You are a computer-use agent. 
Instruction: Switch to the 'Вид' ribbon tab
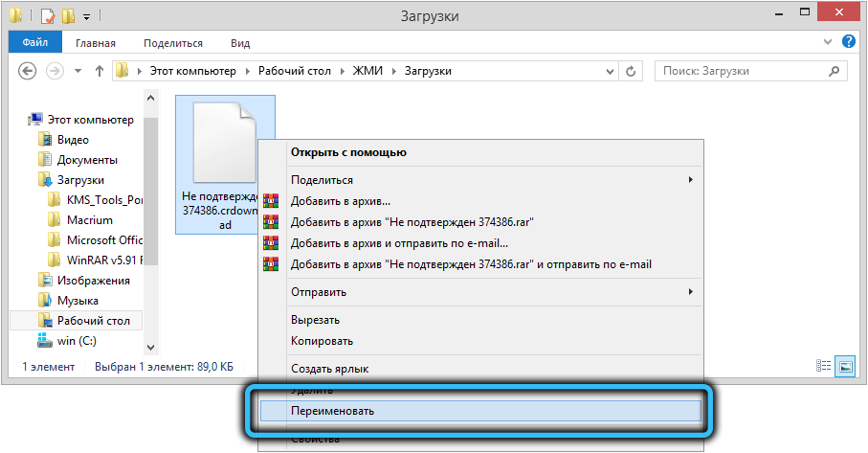240,43
